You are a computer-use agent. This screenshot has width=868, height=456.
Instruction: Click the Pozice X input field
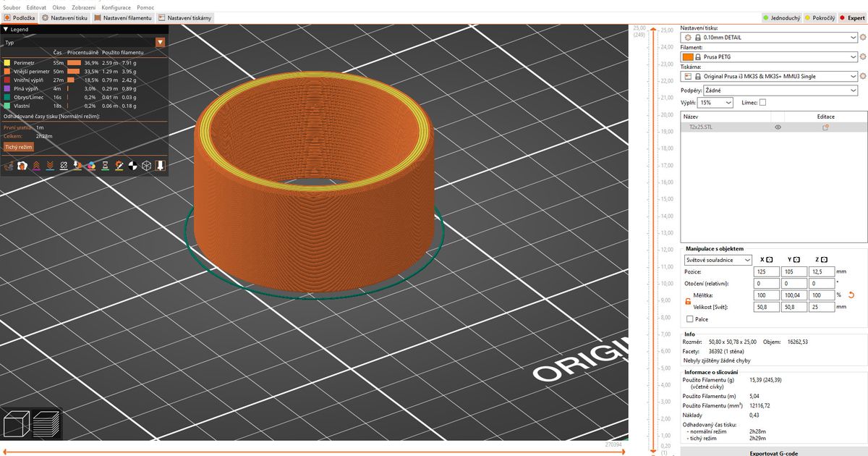(x=766, y=271)
